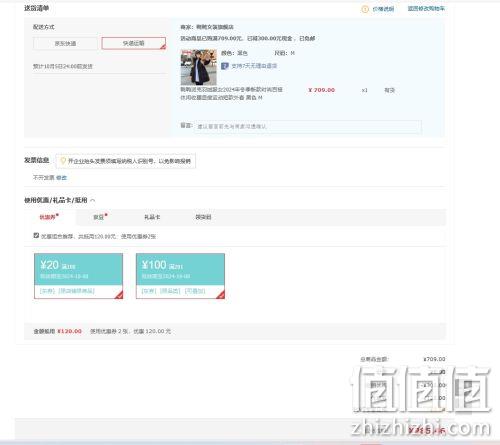Open the 价格说明 link

tap(383, 9)
